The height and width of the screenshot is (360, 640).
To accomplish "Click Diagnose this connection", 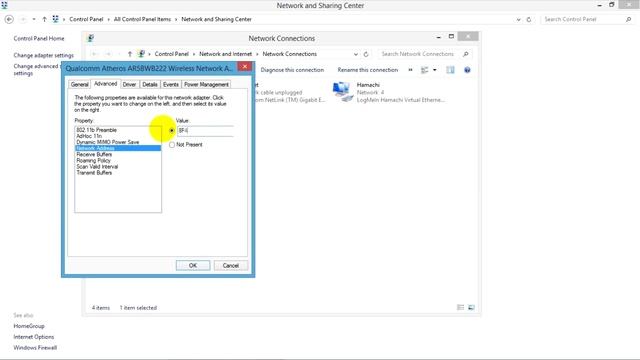I will coord(292,70).
